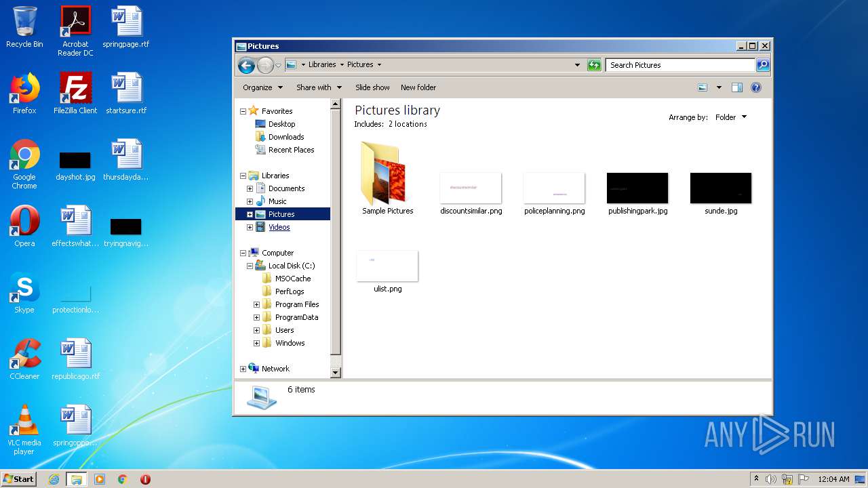Expand the Videos library node
This screenshot has width=868, height=488.
(x=250, y=227)
